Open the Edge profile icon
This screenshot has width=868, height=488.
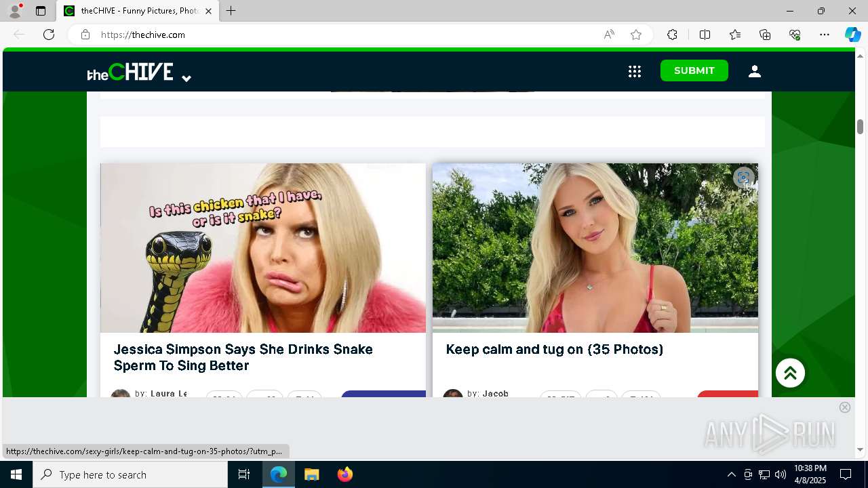[x=15, y=11]
